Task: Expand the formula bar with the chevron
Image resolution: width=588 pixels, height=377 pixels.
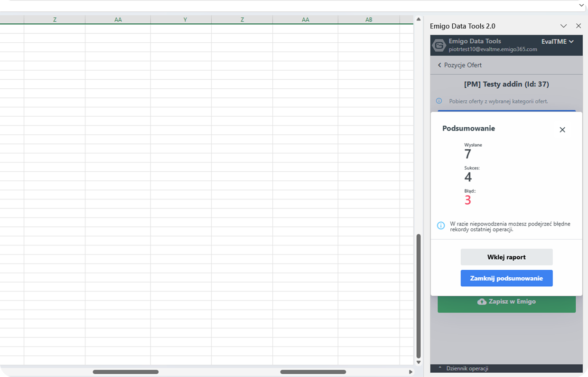Action: pyautogui.click(x=582, y=5)
